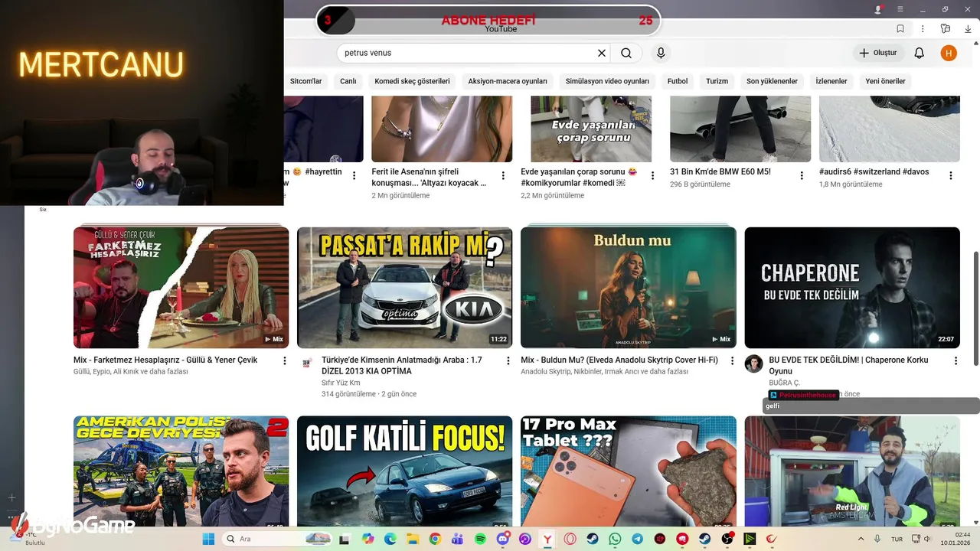
Task: Open options for Farketmez Hesaplaşırız mix
Action: coord(285,360)
